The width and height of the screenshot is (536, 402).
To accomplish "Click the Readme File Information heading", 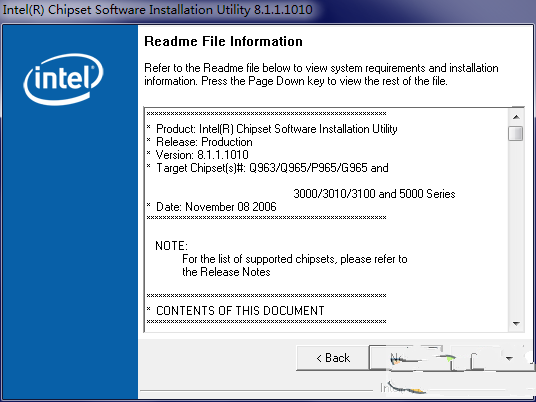I will click(223, 41).
